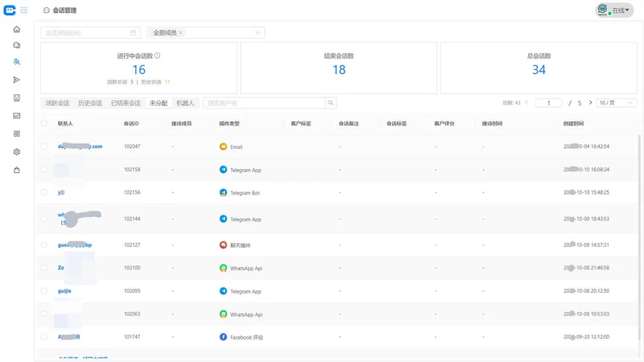
Task: Switch to 已结束会话 tab
Action: [x=126, y=103]
